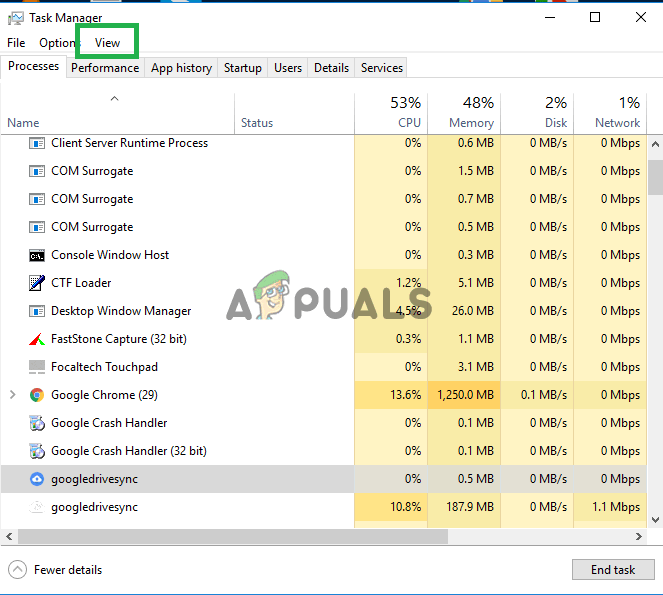Minimize the Task Manager window
The height and width of the screenshot is (595, 663).
coord(550,17)
